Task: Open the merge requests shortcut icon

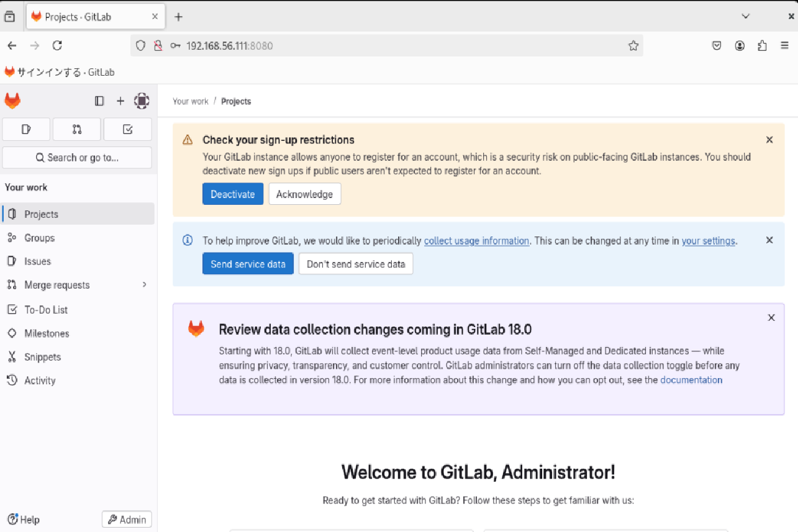Action: [x=76, y=129]
